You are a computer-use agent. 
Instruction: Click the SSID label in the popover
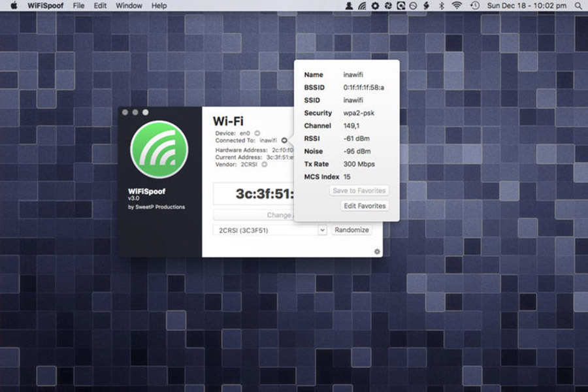tap(312, 100)
